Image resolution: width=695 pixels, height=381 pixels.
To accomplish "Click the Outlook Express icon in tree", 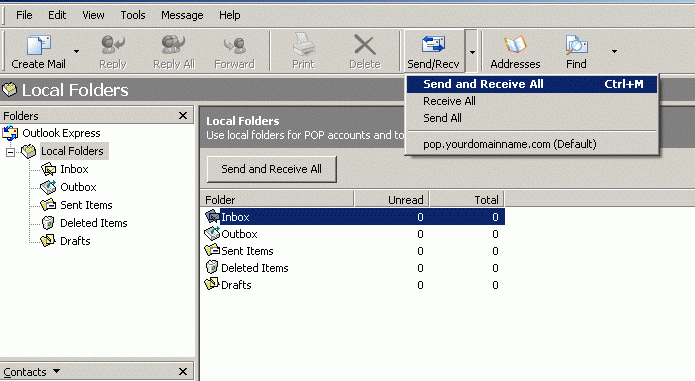I will 10,133.
